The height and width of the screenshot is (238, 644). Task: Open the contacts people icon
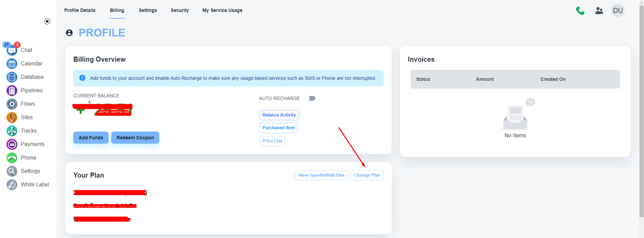coord(599,11)
